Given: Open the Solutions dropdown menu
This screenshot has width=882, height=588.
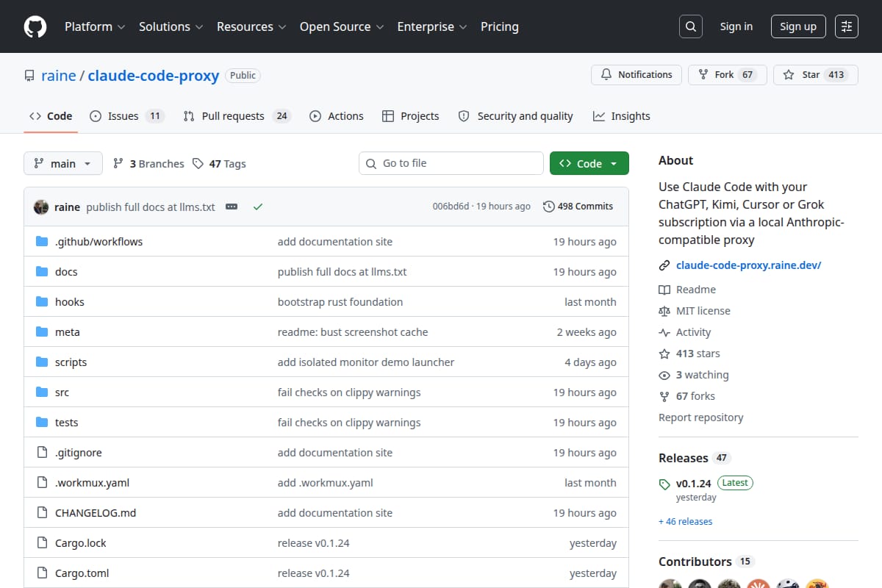Looking at the screenshot, I should point(171,26).
